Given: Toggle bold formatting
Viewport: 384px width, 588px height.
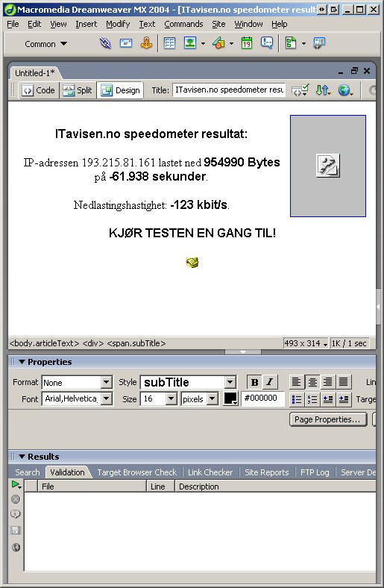Looking at the screenshot, I should (254, 382).
